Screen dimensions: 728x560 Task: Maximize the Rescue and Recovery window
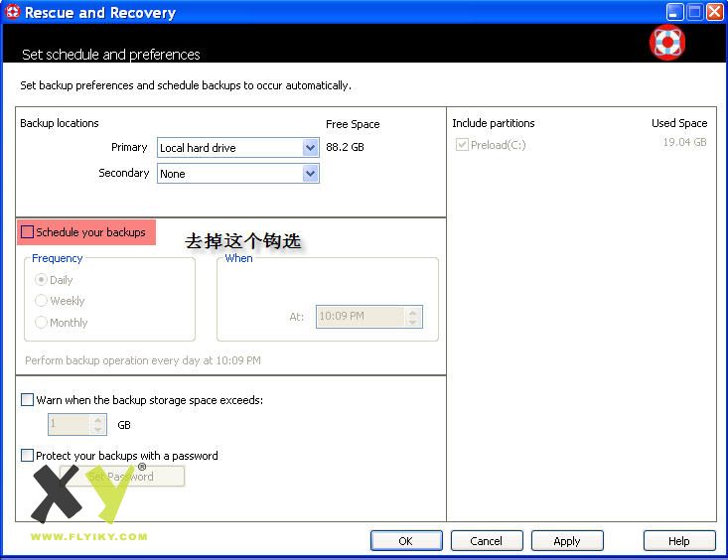pyautogui.click(x=694, y=12)
